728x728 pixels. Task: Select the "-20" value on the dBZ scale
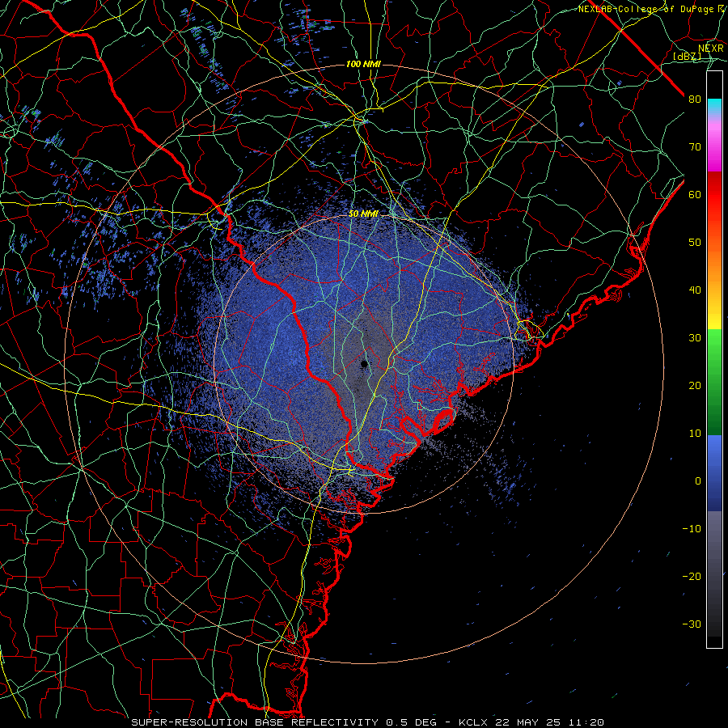(x=692, y=576)
